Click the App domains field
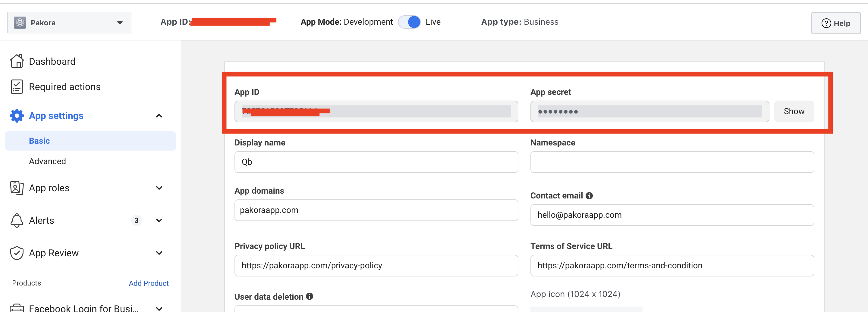 (376, 210)
